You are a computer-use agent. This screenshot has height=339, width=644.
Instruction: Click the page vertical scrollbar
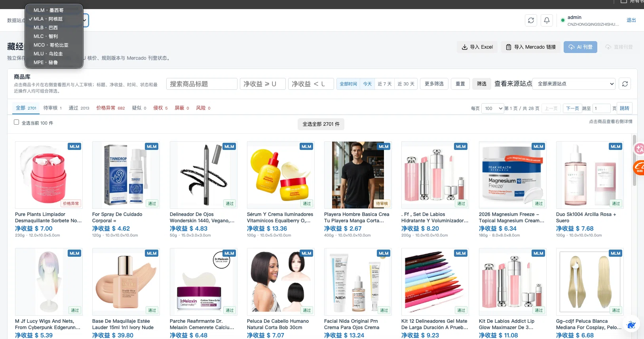pyautogui.click(x=635, y=160)
